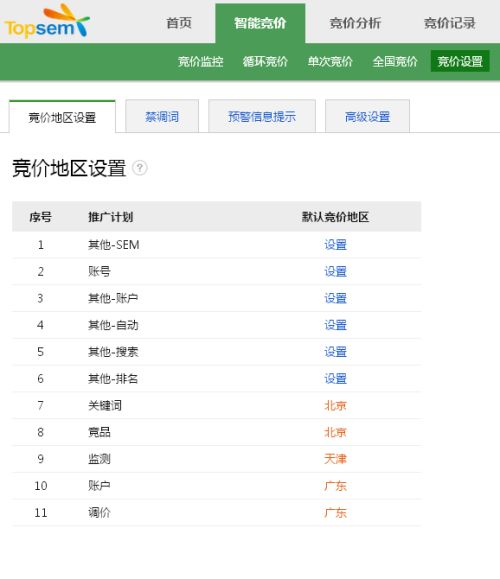The width and height of the screenshot is (500, 579).
Task: Click 北京 region link for 竞品
Action: point(335,432)
